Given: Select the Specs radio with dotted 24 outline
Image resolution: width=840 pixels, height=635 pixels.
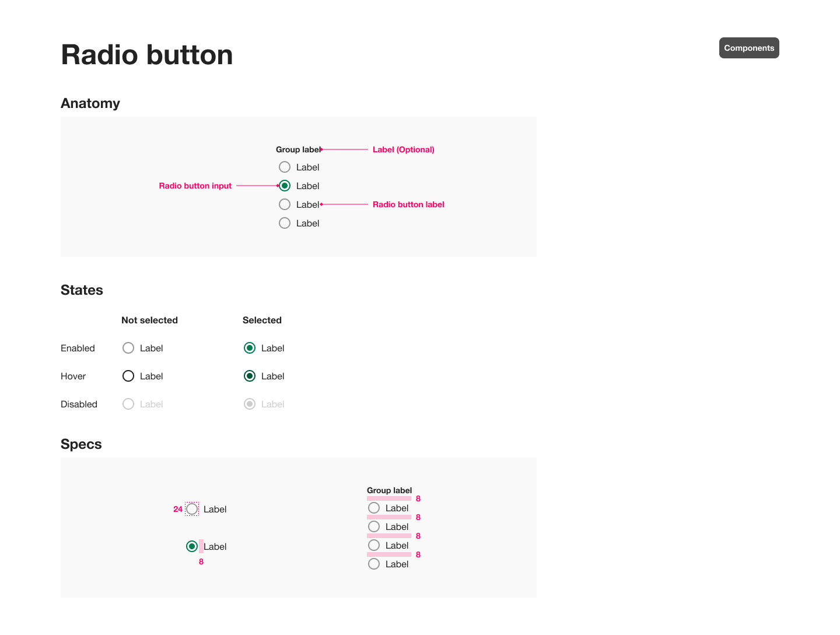Looking at the screenshot, I should pos(192,509).
